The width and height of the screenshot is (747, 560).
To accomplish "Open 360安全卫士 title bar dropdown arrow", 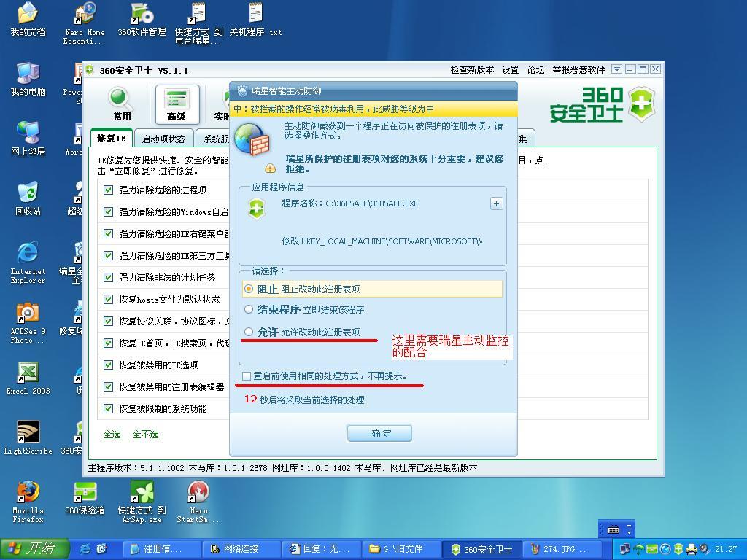I will tap(616, 69).
